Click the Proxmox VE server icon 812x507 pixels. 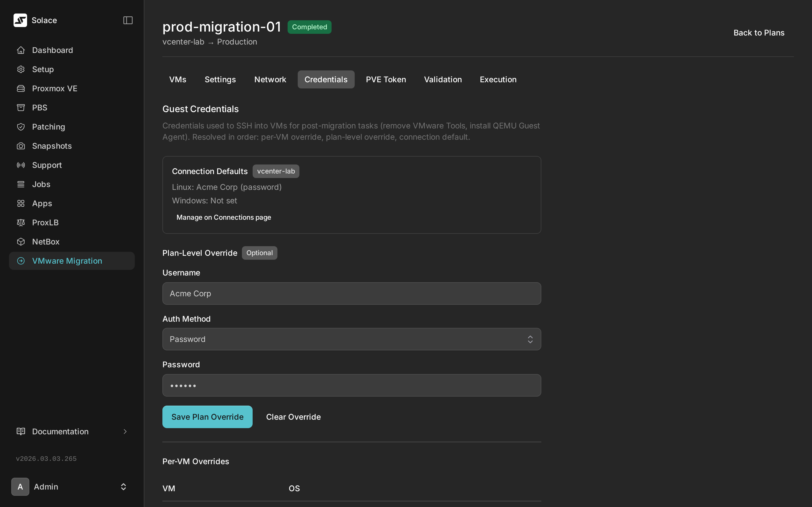point(21,88)
